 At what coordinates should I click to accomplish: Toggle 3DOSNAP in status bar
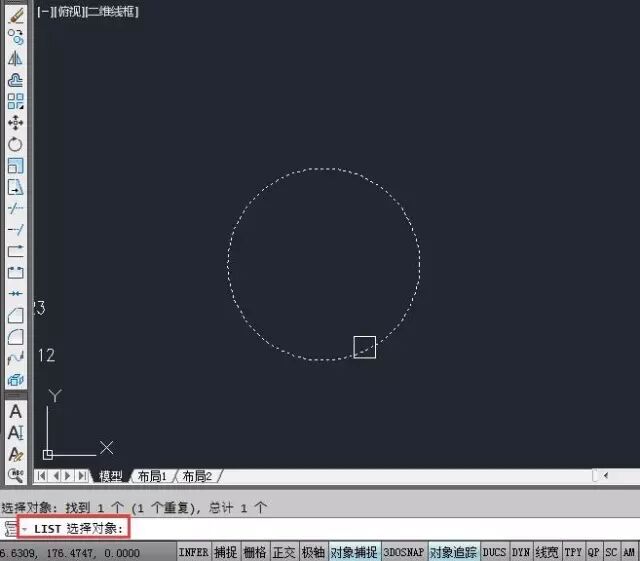[404, 552]
